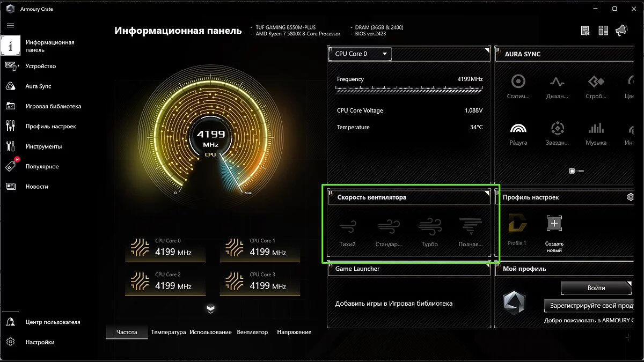Viewport: 644px width, 362px height.
Task: Click the 4199 MHz CPU gauge
Action: [211, 138]
